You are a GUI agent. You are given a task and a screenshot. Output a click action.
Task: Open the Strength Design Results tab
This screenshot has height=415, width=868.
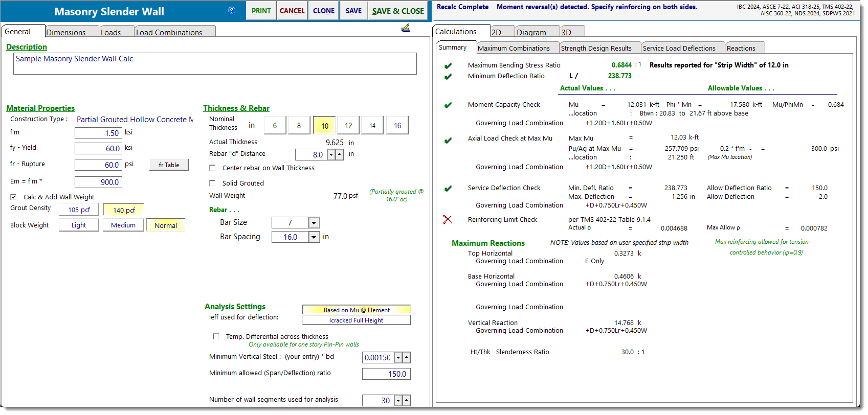tap(596, 48)
